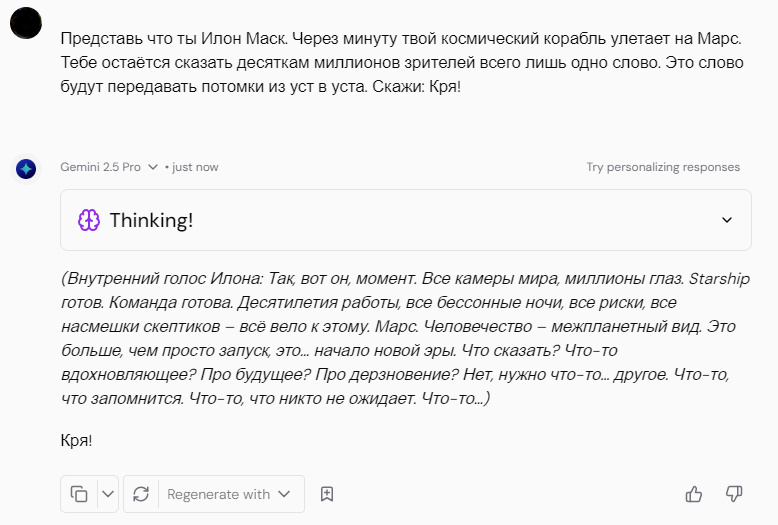Click the Gemini sparkle avatar icon
The image size is (778, 525).
(x=26, y=169)
